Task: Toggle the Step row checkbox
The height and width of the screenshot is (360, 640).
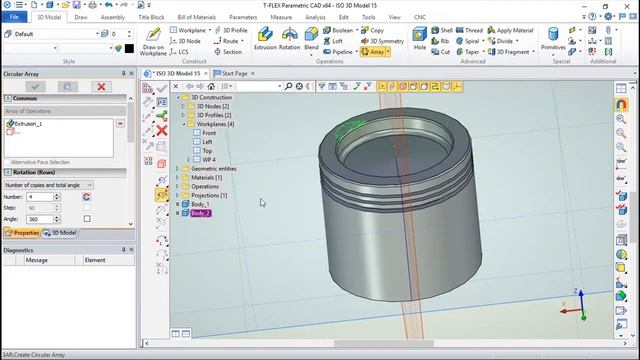Action: [x=87, y=208]
